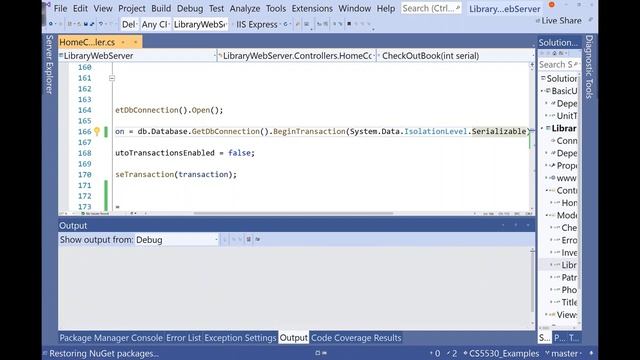This screenshot has width=640, height=360.
Task: Open the File menu
Action: pos(60,8)
